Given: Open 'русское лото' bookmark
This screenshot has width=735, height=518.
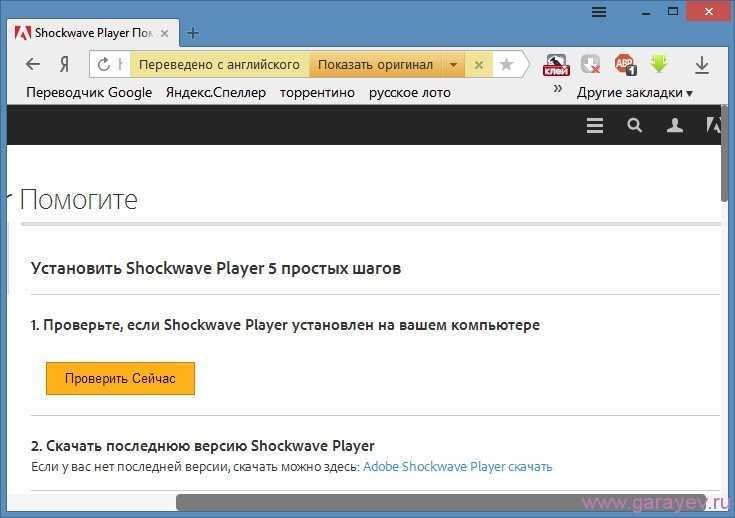Looking at the screenshot, I should [410, 93].
